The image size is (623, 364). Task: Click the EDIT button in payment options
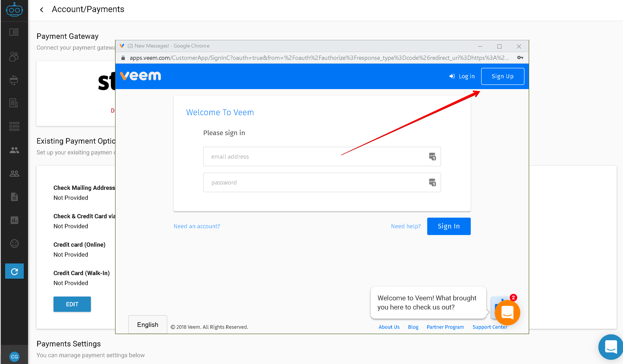point(72,304)
